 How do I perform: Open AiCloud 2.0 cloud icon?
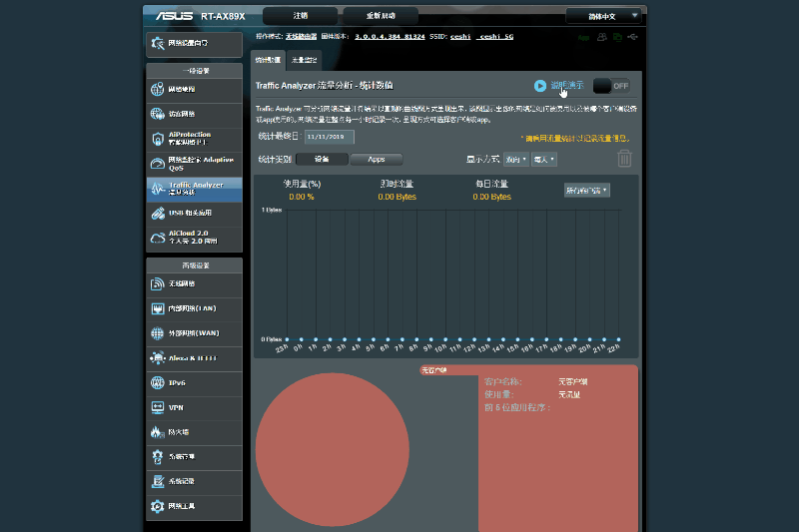(159, 237)
